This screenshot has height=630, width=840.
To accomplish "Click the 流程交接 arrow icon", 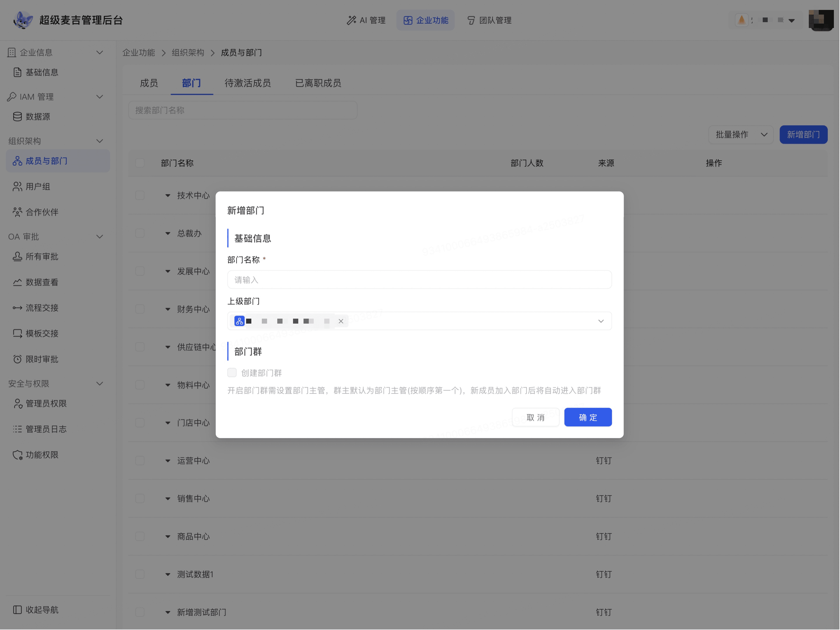I will tap(17, 308).
